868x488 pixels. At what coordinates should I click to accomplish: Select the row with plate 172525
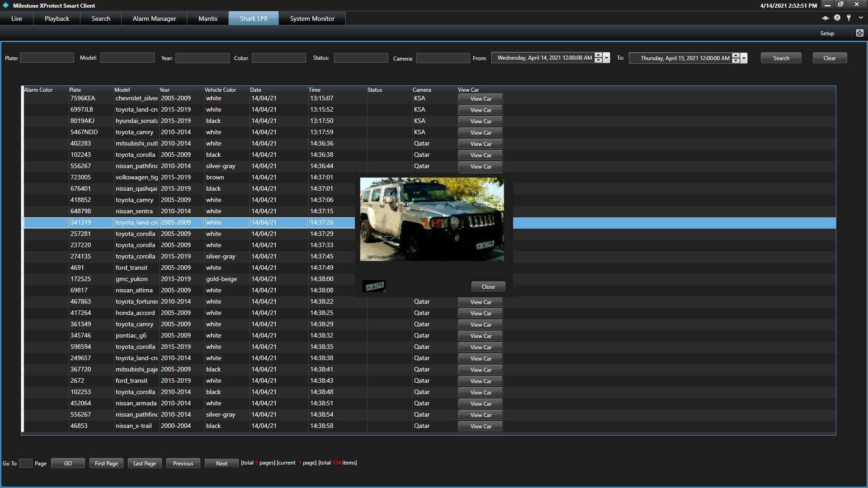click(x=80, y=279)
